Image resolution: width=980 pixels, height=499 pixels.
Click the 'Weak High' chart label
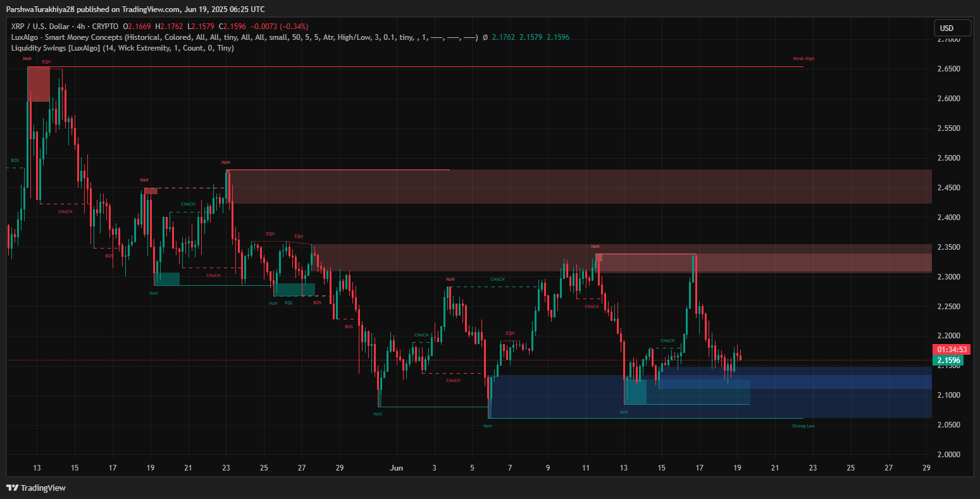click(x=803, y=59)
